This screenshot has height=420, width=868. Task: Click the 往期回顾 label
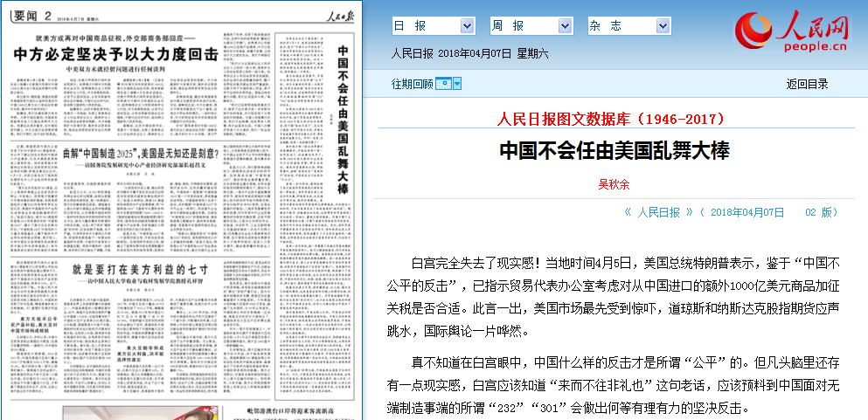tap(412, 84)
